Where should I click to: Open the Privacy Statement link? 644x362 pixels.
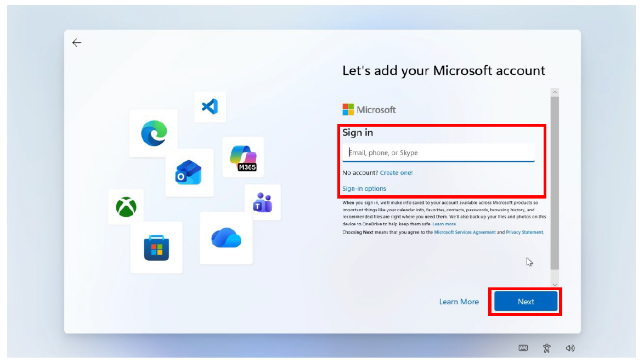(x=524, y=233)
